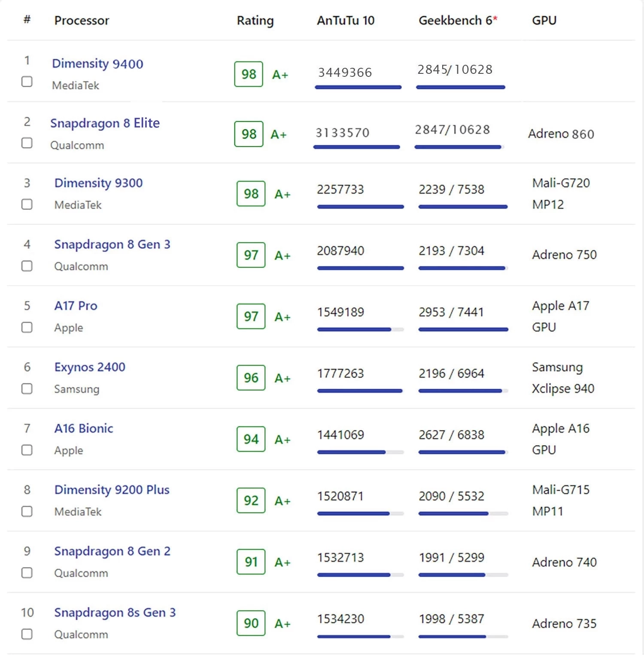Go to the Exynos 2400 page
The image size is (644, 655).
click(90, 367)
